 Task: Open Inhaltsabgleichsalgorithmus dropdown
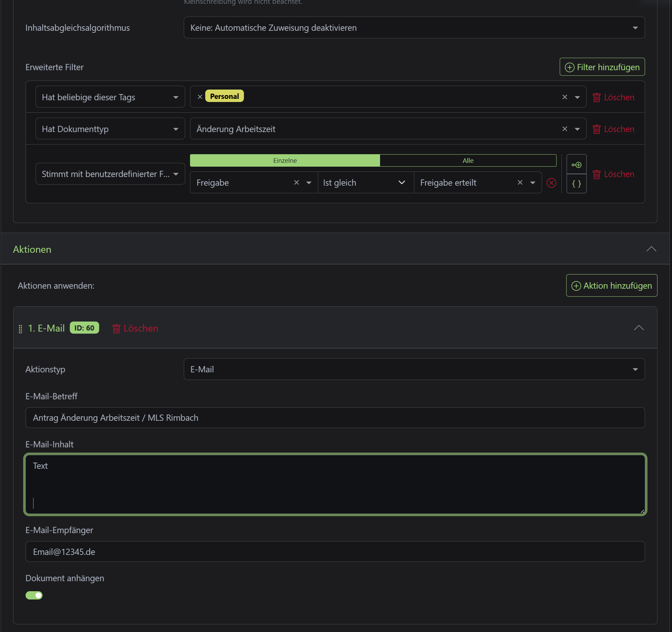click(x=414, y=28)
